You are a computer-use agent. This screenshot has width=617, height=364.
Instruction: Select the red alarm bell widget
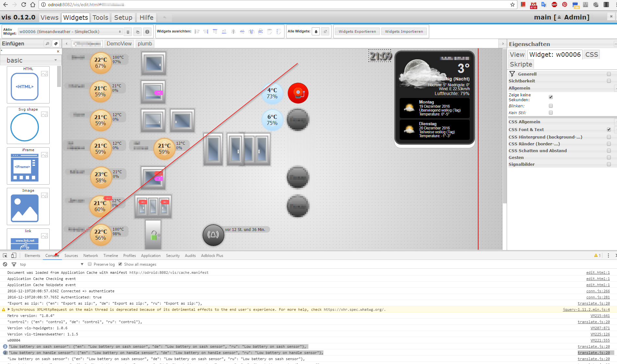point(298,93)
